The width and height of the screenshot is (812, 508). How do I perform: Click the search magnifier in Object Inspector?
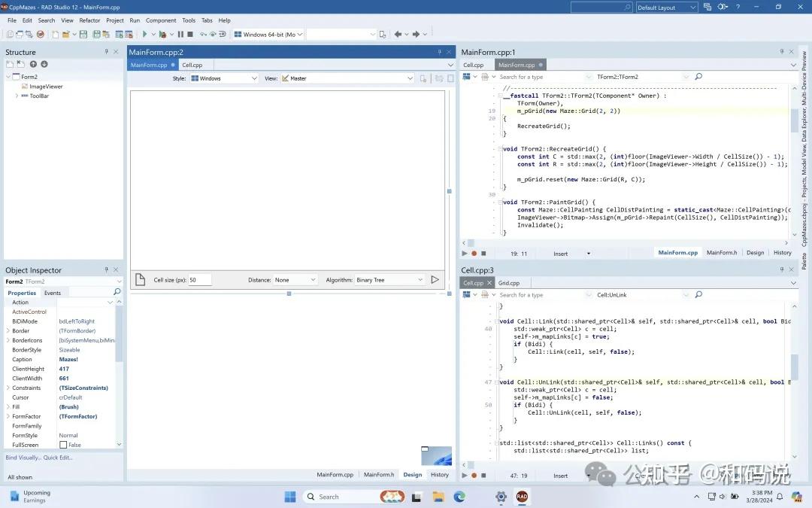tap(117, 292)
